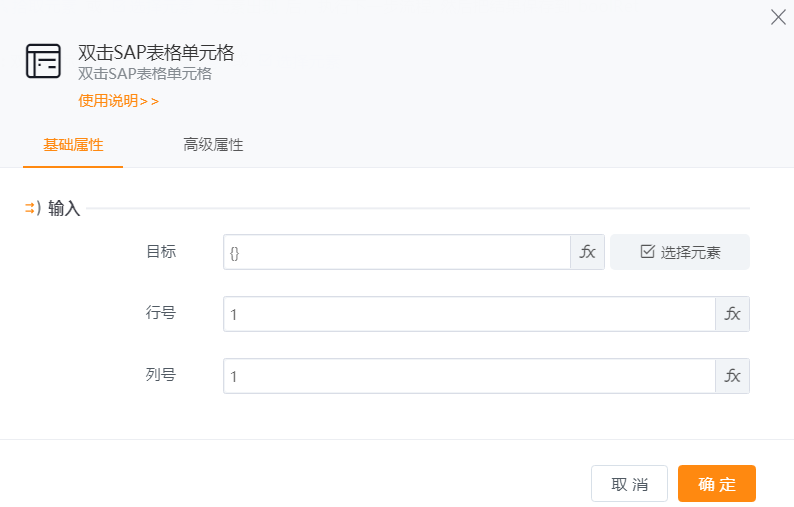The height and width of the screenshot is (507, 794).
Task: Open expression editor for 列号 field
Action: (x=732, y=376)
